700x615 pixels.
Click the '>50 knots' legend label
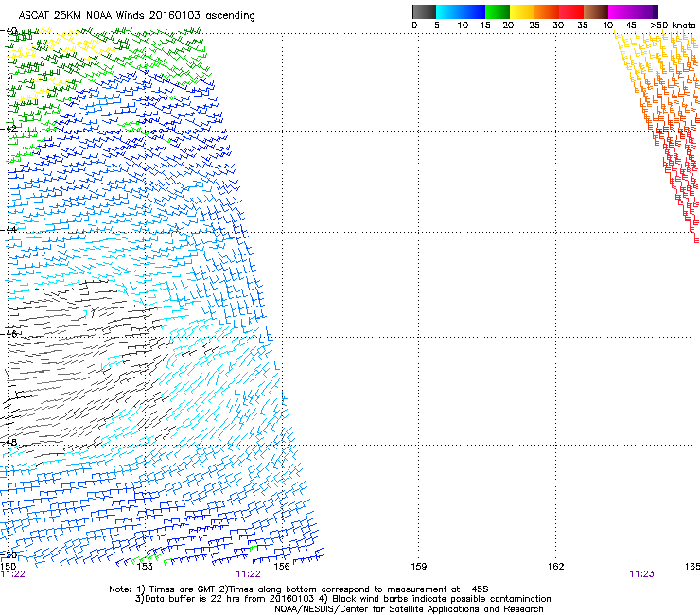coord(673,26)
